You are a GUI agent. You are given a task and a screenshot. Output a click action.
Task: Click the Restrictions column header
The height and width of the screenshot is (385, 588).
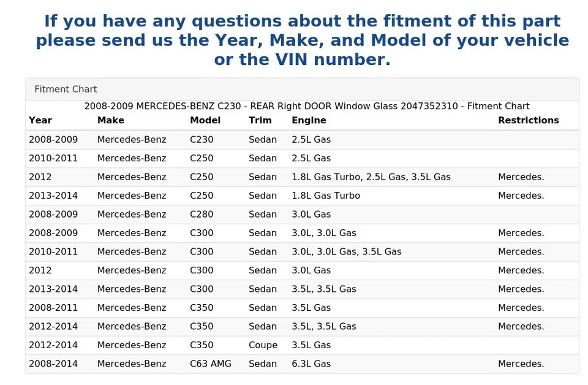528,120
